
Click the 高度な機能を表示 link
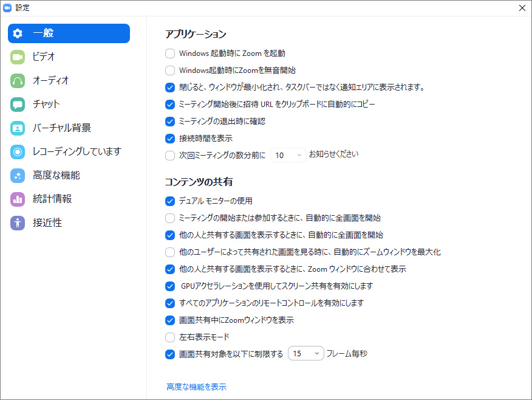click(x=196, y=387)
